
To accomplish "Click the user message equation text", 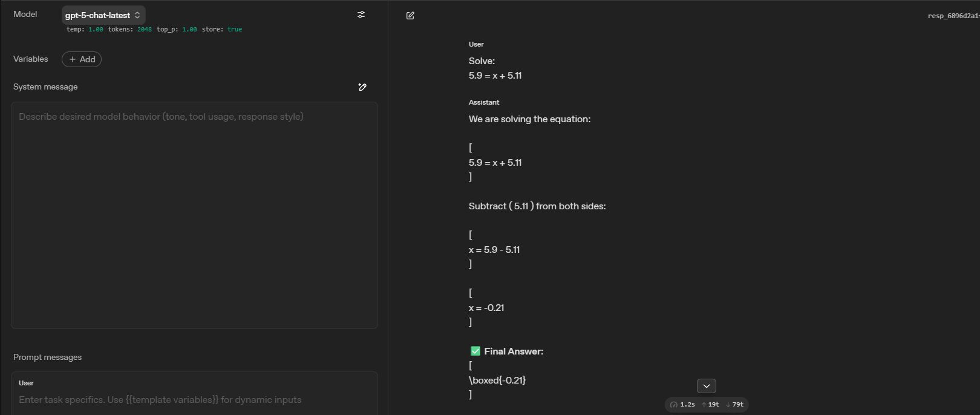I will (495, 76).
